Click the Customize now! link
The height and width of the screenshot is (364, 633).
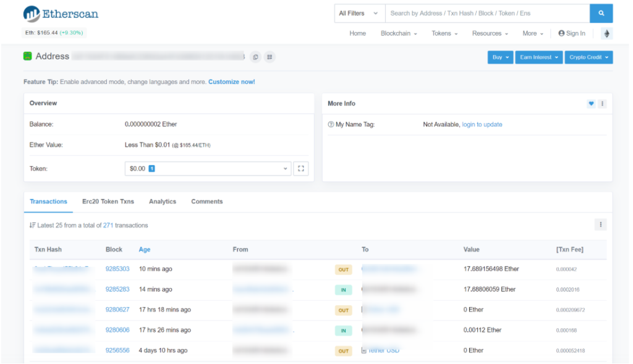pos(232,82)
